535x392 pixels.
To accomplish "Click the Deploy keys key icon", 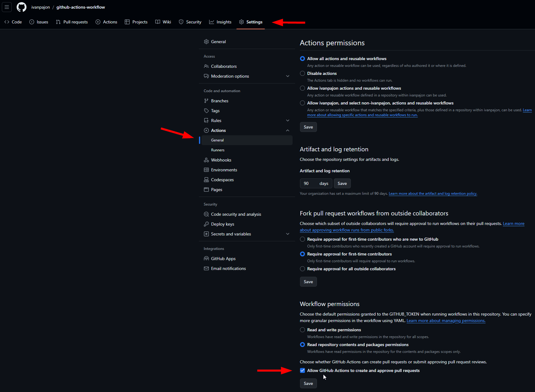I will [206, 224].
